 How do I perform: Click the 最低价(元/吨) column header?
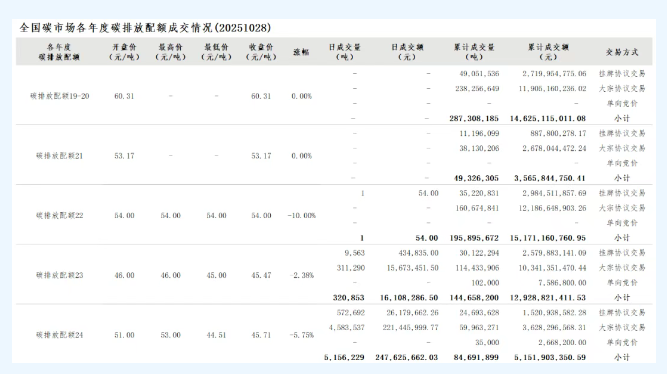(x=216, y=52)
